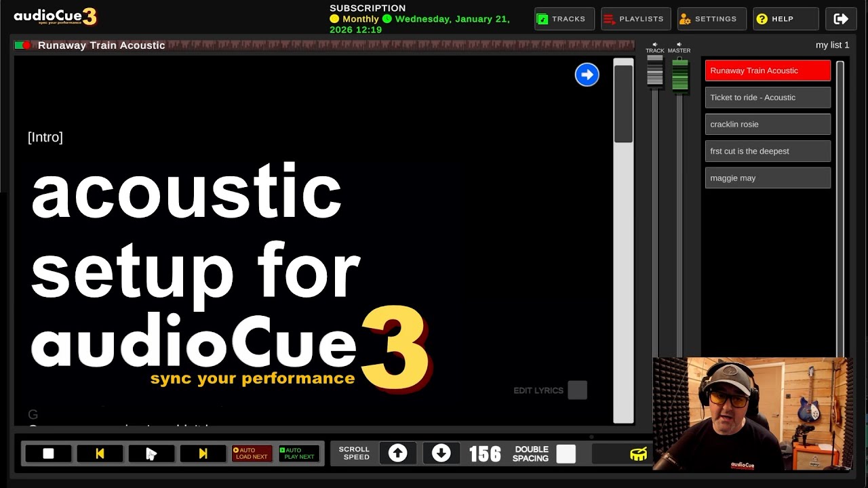The width and height of the screenshot is (868, 488).
Task: Click the yellow drum icon
Action: tap(638, 454)
